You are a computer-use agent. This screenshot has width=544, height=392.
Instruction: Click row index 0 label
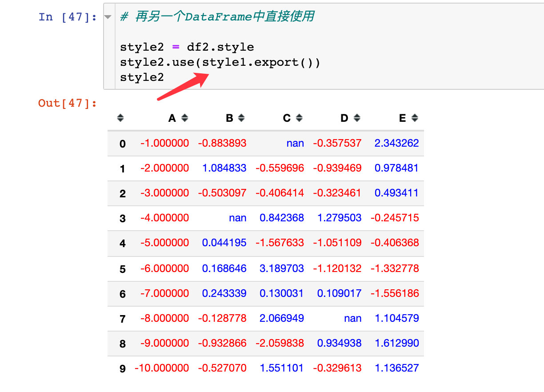[123, 144]
